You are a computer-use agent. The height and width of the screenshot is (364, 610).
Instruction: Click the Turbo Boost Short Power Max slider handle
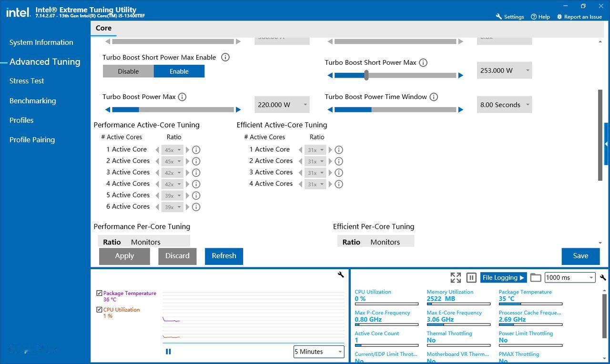click(366, 75)
